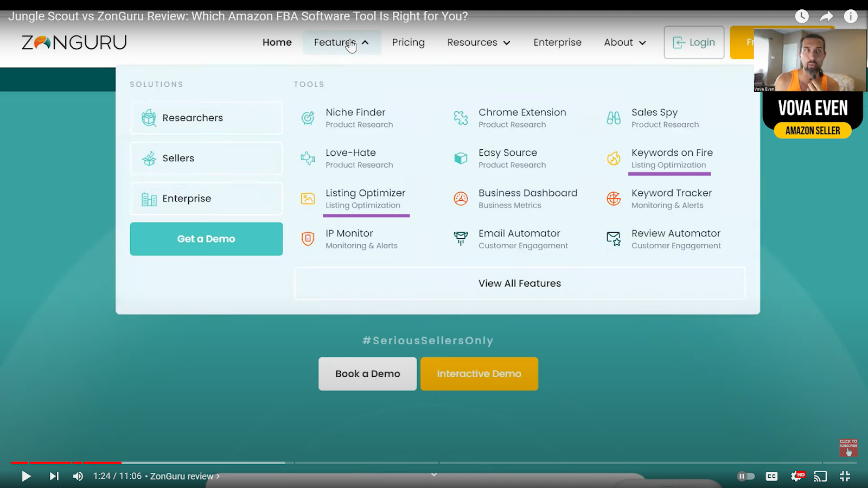Screen dimensions: 868x488
Task: Open the Sellers solution
Action: [206, 159]
